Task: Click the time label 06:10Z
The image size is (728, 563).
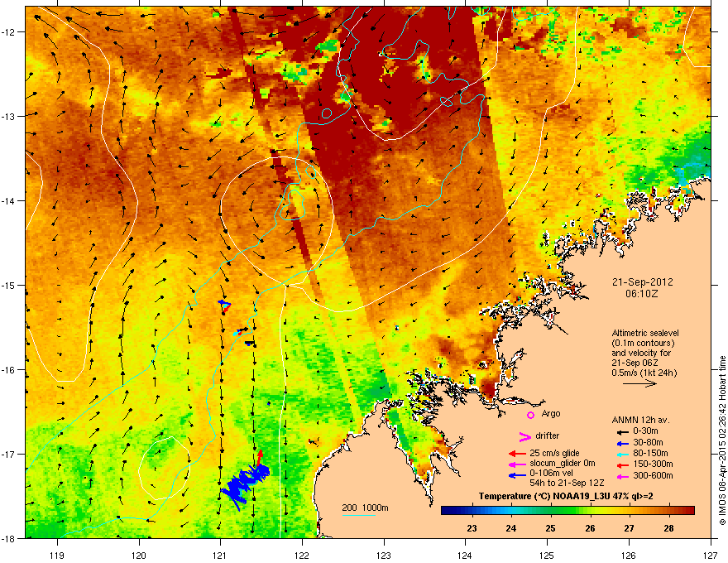Action: pyautogui.click(x=642, y=294)
